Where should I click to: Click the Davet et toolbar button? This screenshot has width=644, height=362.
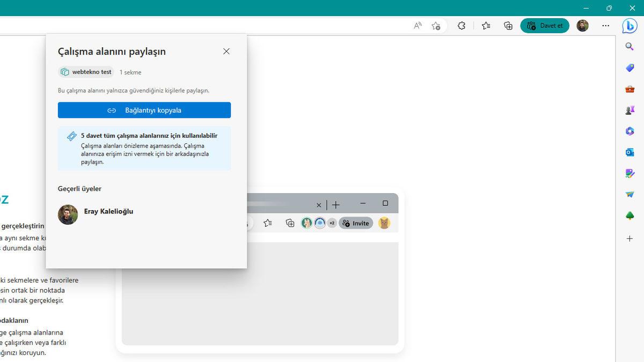545,25
